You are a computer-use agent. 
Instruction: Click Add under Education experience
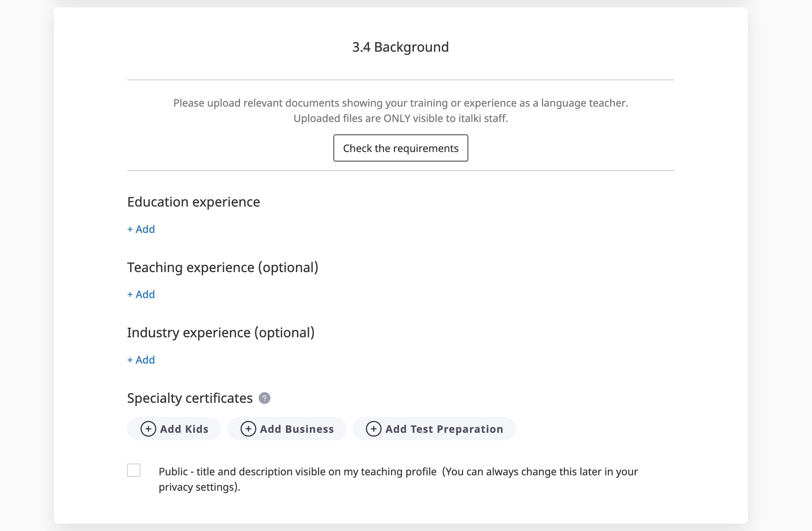pyautogui.click(x=140, y=229)
